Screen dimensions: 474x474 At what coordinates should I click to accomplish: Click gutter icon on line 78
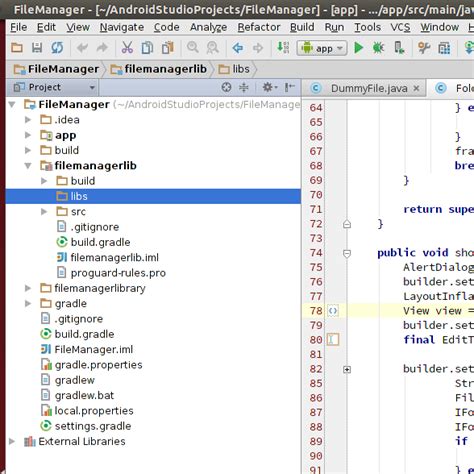pyautogui.click(x=333, y=311)
